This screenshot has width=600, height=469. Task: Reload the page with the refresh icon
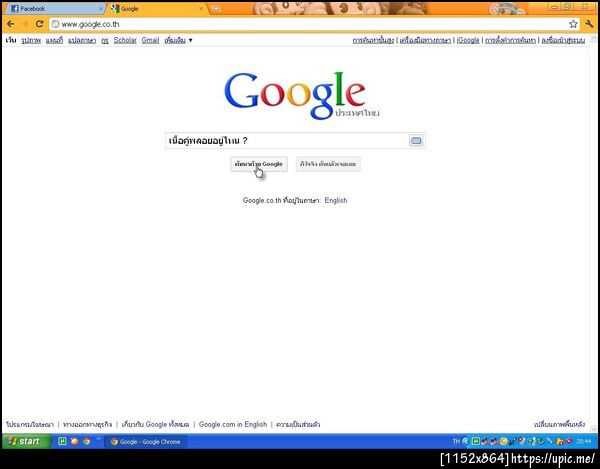(39, 24)
